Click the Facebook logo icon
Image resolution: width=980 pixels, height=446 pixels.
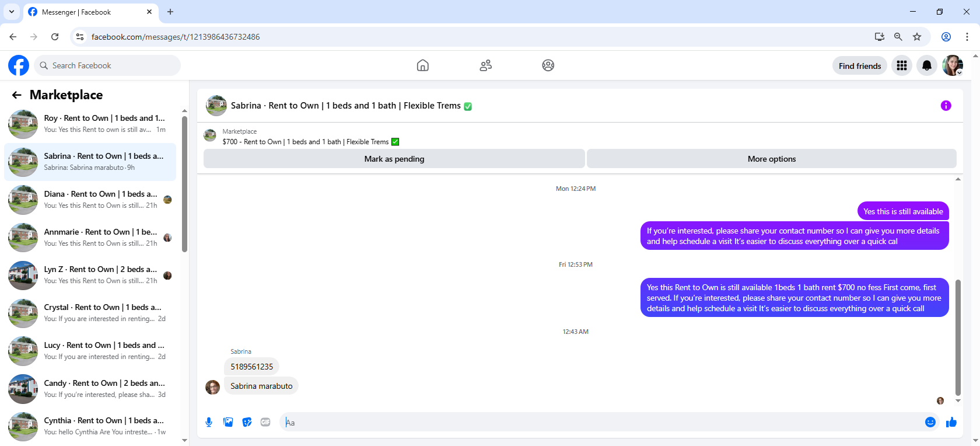tap(19, 65)
